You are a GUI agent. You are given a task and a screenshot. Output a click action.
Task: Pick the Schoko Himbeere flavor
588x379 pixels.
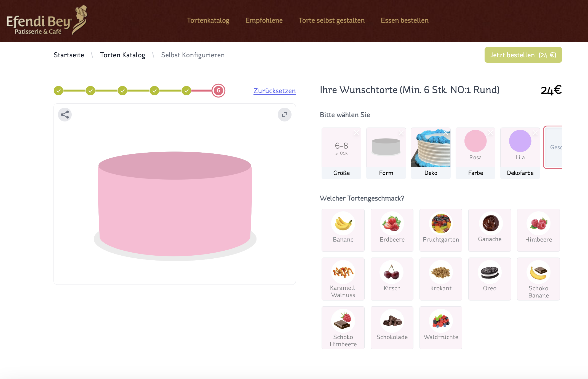point(343,327)
